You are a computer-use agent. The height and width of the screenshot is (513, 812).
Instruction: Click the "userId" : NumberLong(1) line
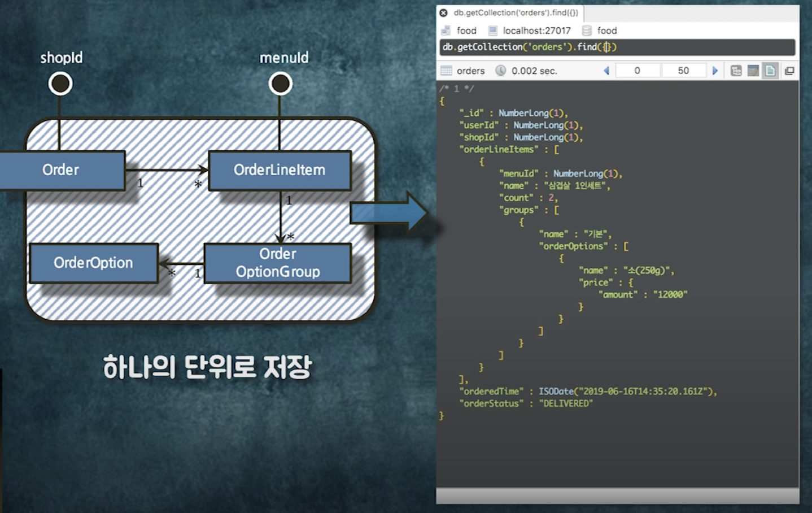coord(521,125)
